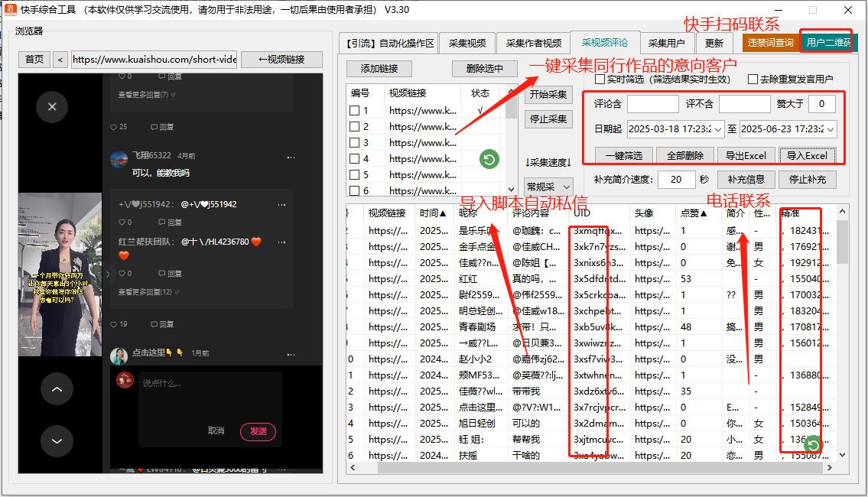Click the ellipsis icon next to 飞翔65322 comment

tap(291, 158)
